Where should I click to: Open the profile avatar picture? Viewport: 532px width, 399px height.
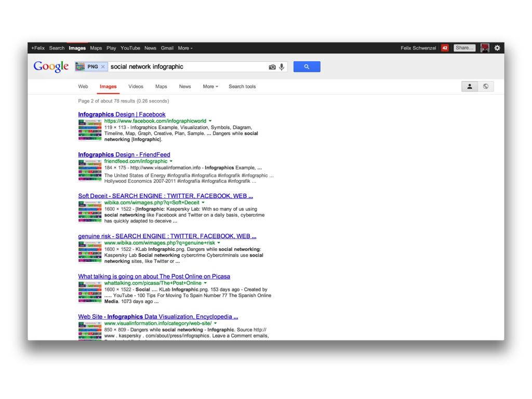click(x=485, y=48)
